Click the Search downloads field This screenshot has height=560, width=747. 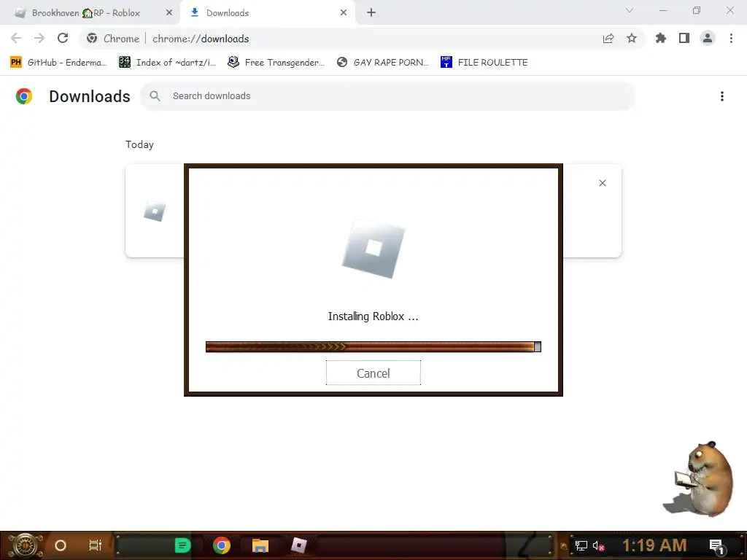point(387,96)
